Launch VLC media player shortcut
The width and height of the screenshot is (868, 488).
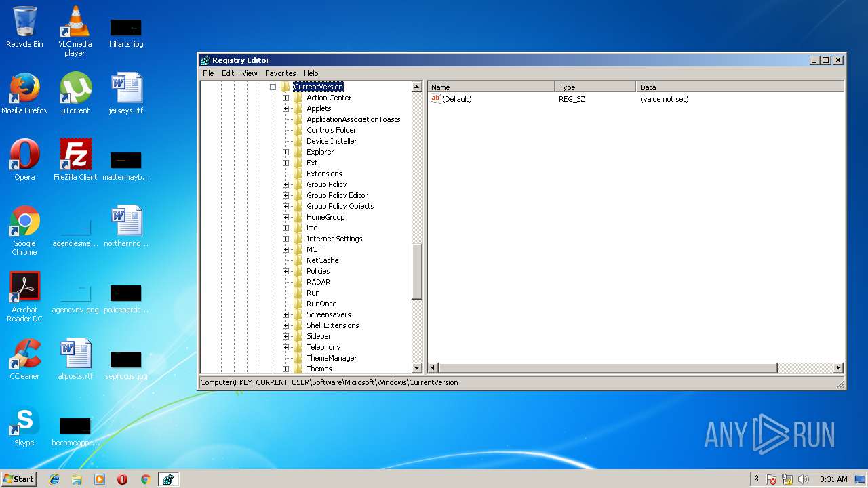coord(75,31)
